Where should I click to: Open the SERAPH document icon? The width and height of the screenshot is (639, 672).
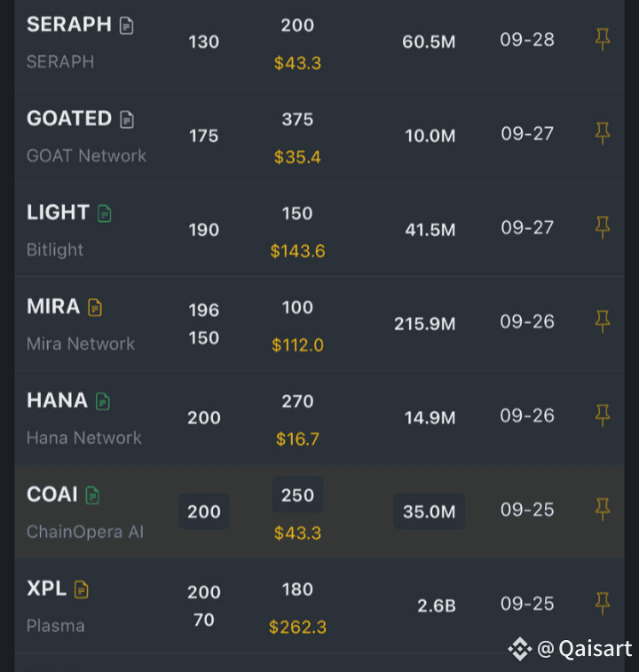(126, 26)
